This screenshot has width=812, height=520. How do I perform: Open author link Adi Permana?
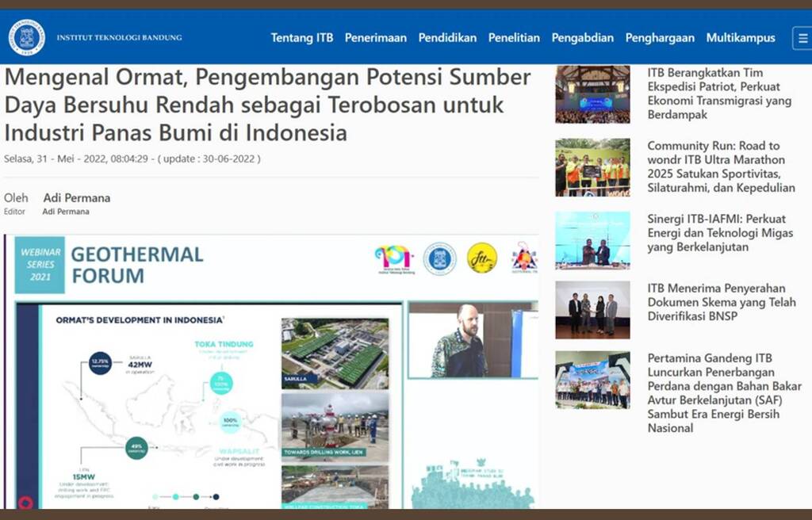click(x=77, y=198)
